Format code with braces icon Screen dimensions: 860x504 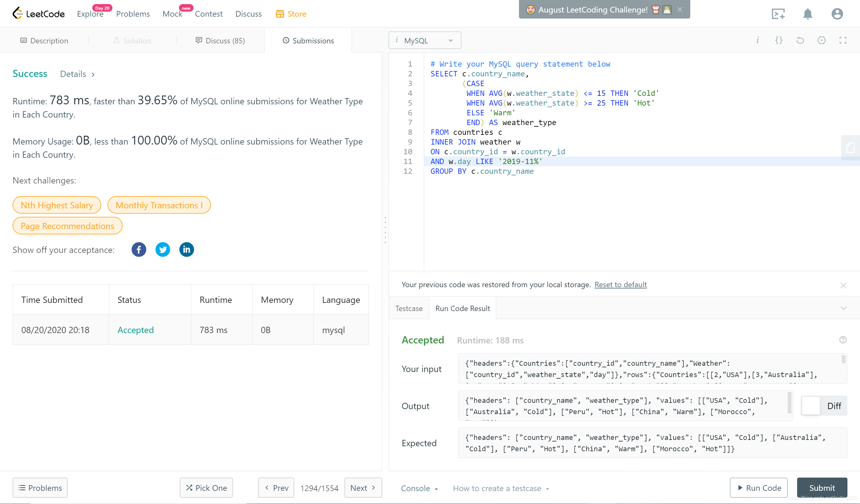pyautogui.click(x=779, y=41)
